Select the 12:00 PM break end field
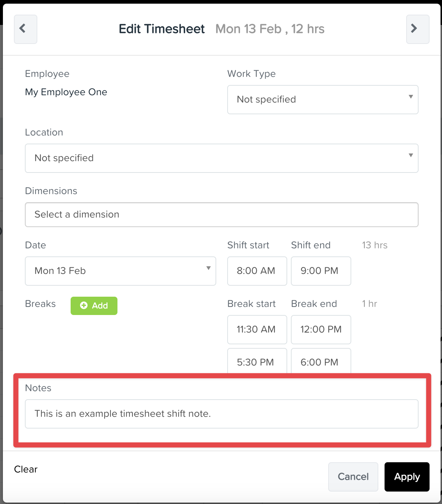The image size is (442, 504). coord(321,329)
